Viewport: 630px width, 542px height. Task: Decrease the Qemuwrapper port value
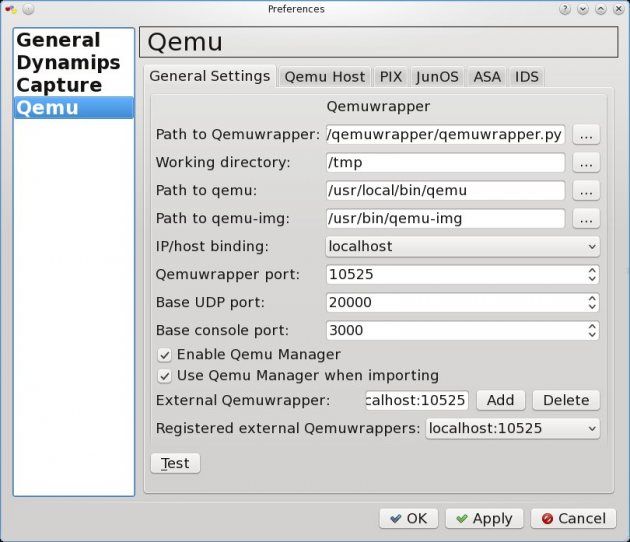point(592,279)
